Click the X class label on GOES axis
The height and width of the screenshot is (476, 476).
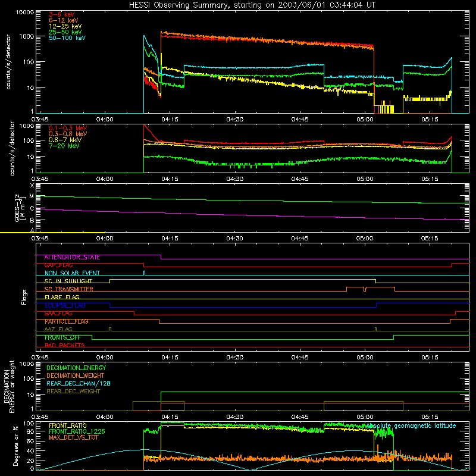coord(32,186)
